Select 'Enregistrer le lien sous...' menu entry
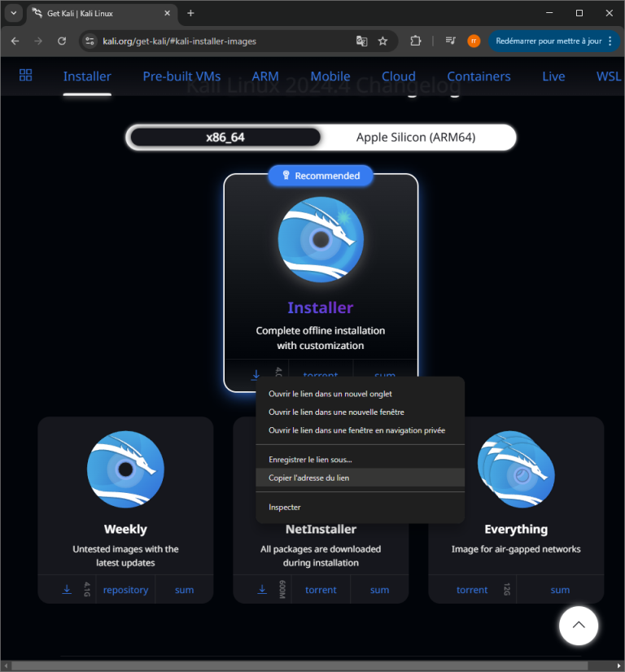Screen dimensions: 625x672 pos(310,460)
